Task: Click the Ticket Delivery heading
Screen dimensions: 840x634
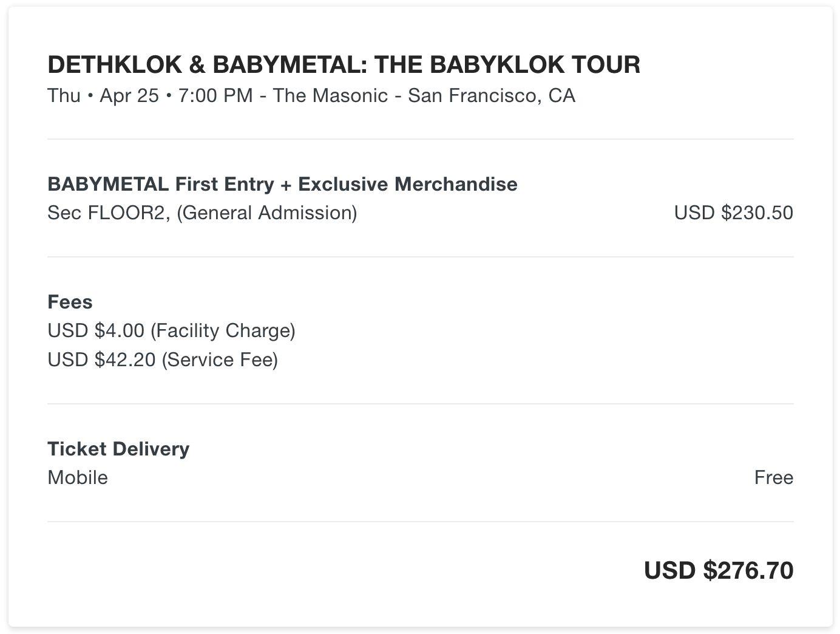Action: [x=118, y=449]
